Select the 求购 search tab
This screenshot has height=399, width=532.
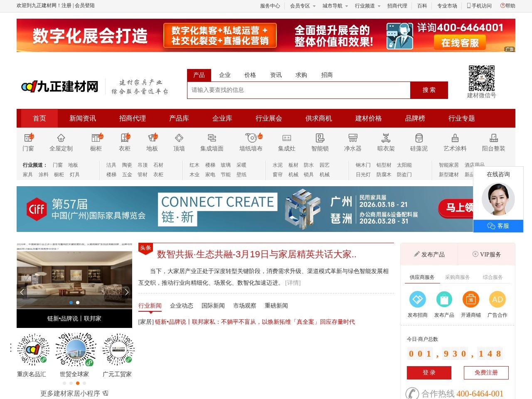pyautogui.click(x=301, y=75)
